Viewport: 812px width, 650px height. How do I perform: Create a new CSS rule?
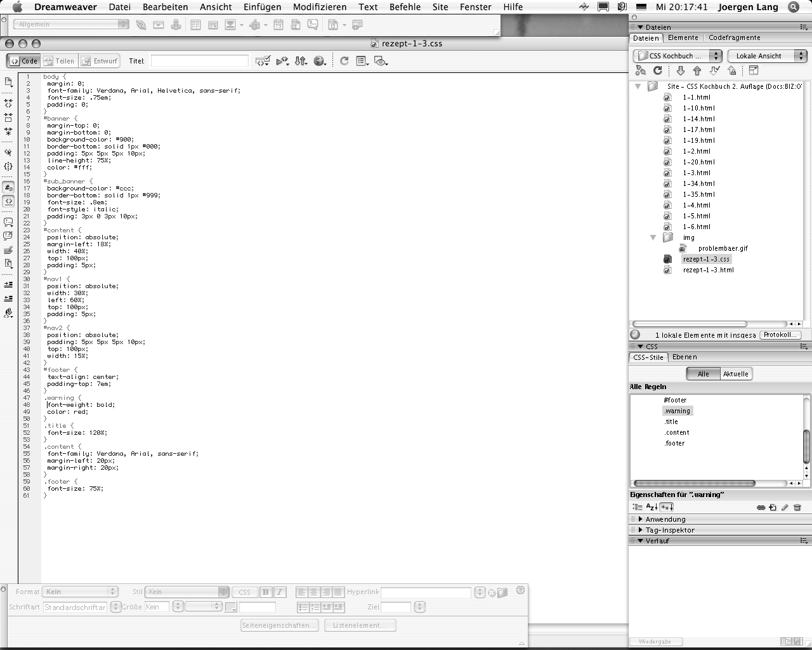click(773, 507)
